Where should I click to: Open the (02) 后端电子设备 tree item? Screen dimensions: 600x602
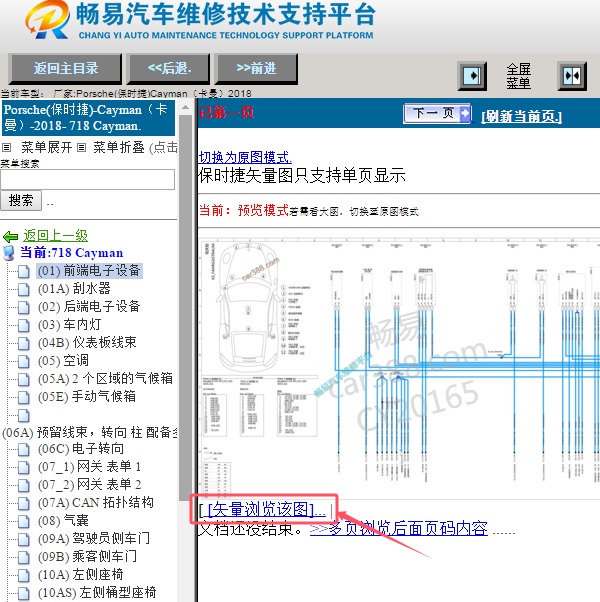pyautogui.click(x=89, y=306)
